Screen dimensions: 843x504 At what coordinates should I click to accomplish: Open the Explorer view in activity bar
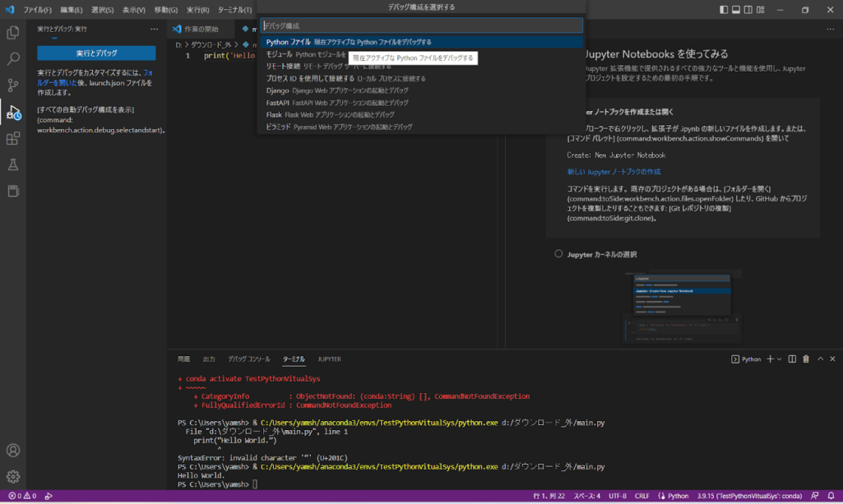(13, 33)
